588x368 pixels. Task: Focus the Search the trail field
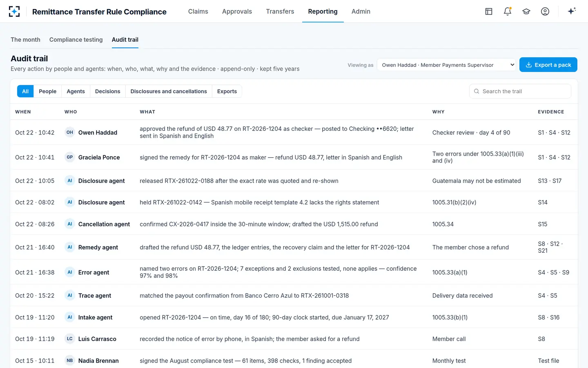(520, 91)
